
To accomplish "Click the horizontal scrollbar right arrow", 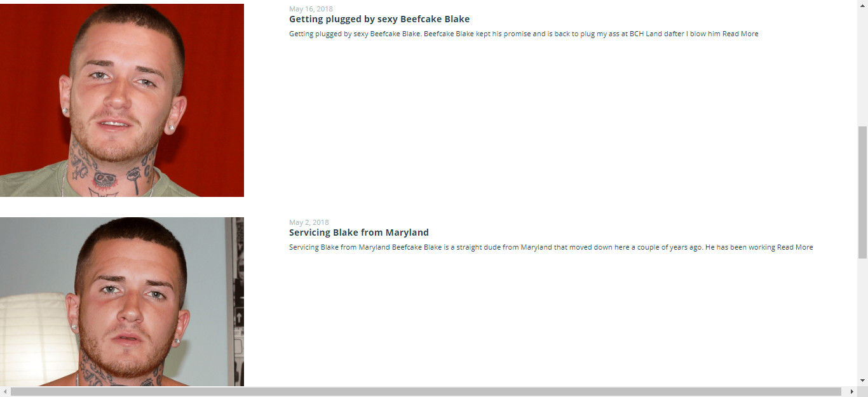I will click(x=852, y=391).
